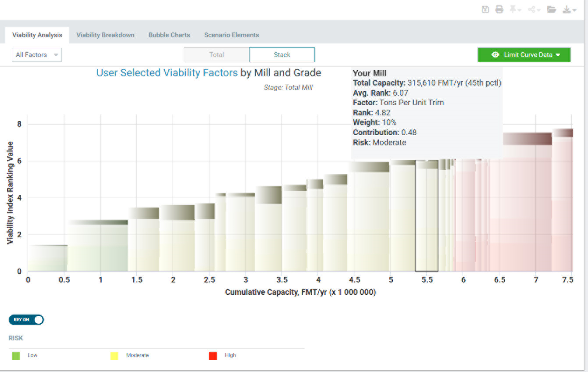The height and width of the screenshot is (372, 588).
Task: Switch to the Total view option
Action: click(216, 54)
